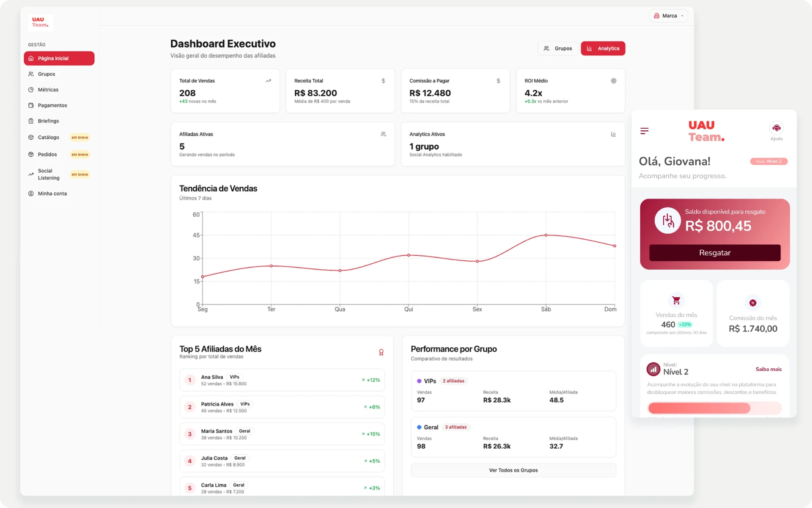Click the Seg data point on sales chart
This screenshot has height=508, width=812.
203,277
